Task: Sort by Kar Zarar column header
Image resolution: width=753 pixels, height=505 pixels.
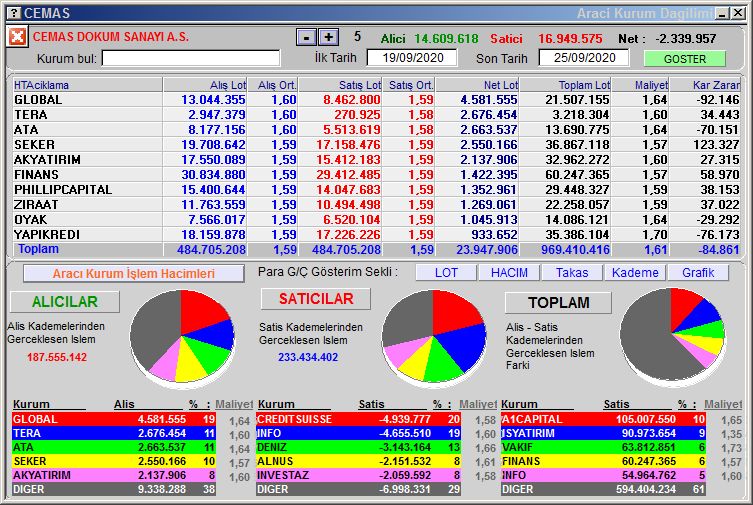Action: click(x=705, y=85)
